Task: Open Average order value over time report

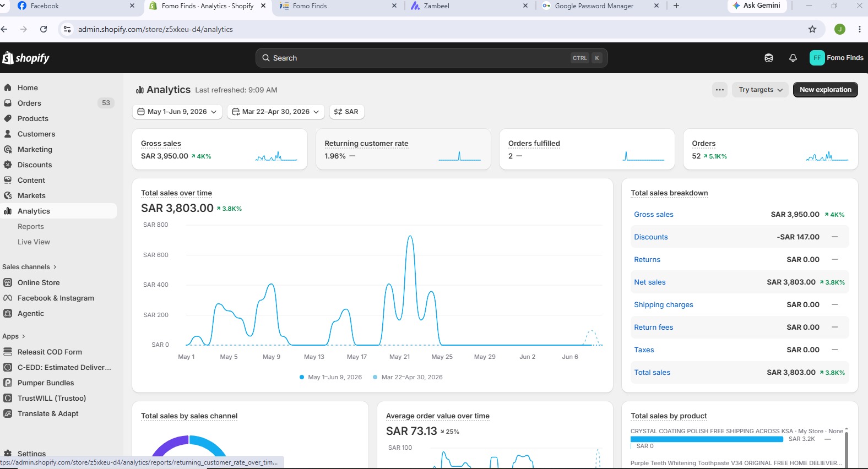Action: (x=438, y=416)
